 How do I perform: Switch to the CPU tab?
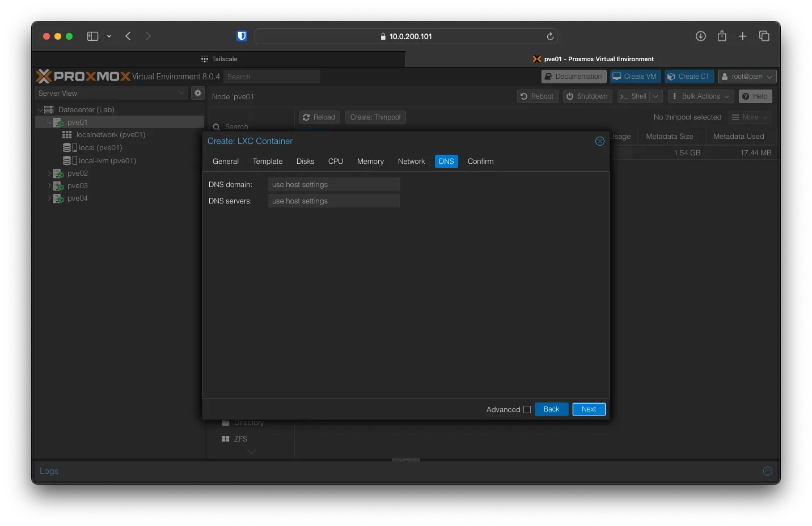pyautogui.click(x=336, y=162)
